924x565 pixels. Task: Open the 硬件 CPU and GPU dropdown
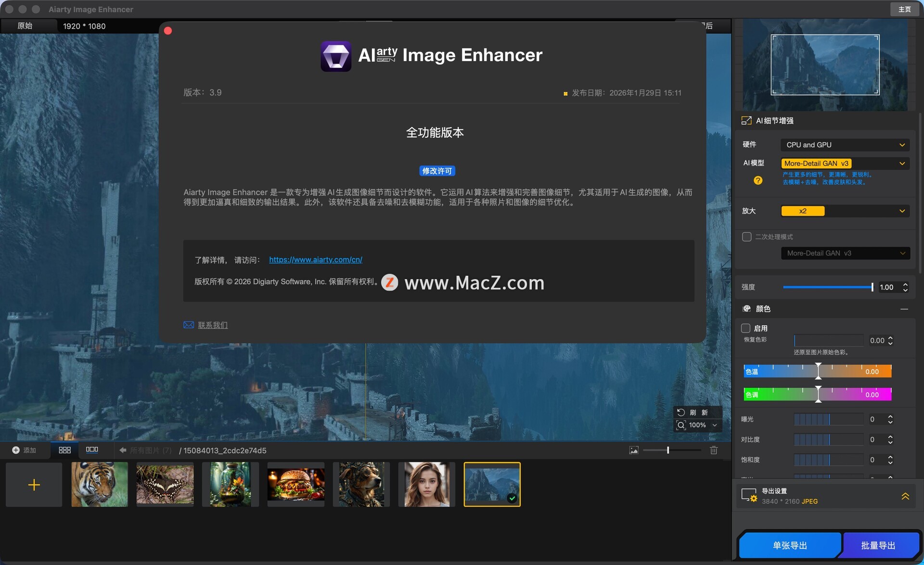(x=845, y=145)
